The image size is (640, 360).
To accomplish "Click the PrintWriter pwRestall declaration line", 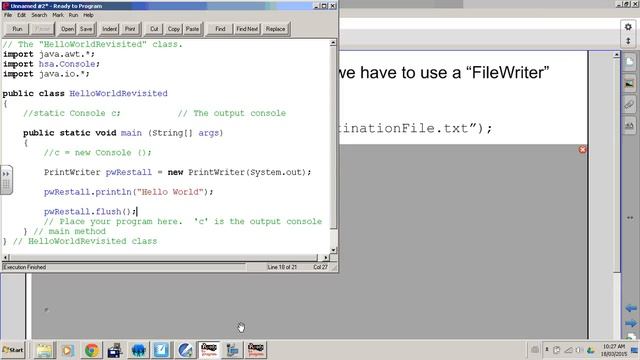I will point(178,172).
